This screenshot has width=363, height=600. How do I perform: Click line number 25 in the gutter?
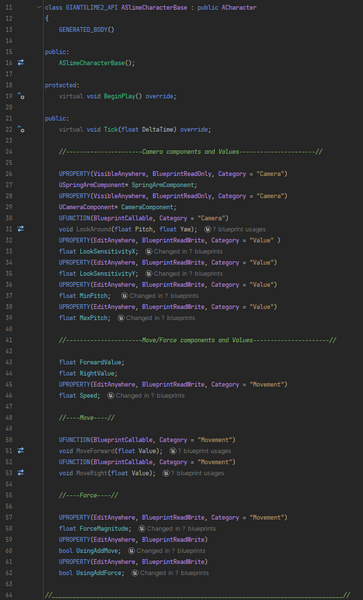point(9,163)
